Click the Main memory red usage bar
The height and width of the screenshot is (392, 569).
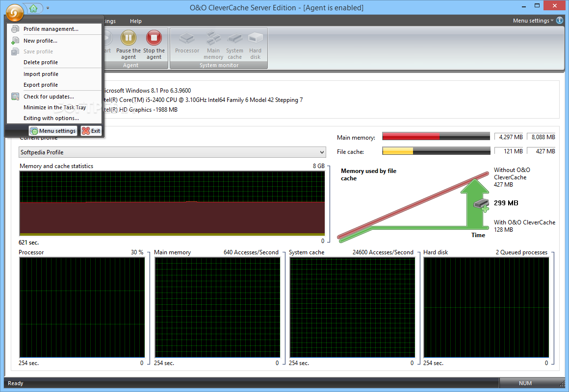(436, 136)
